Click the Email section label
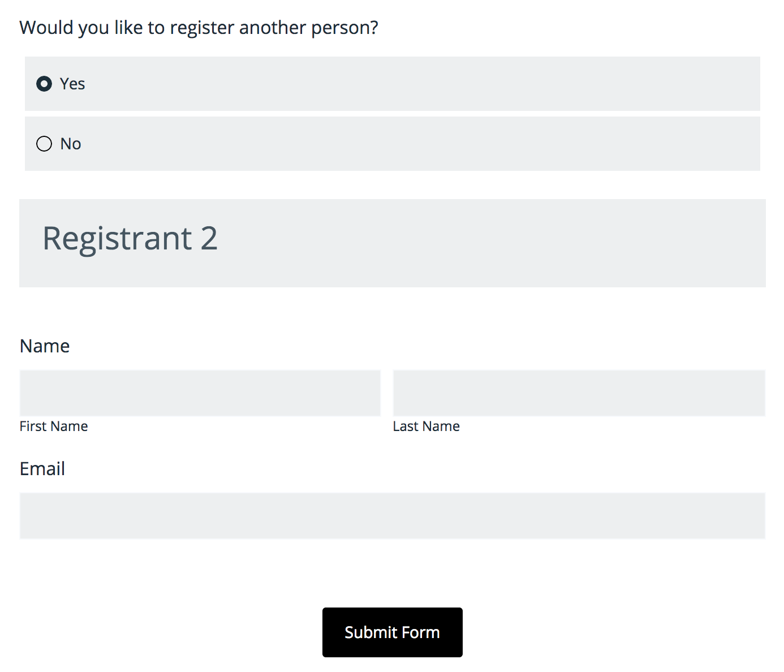The image size is (784, 672). pyautogui.click(x=42, y=469)
